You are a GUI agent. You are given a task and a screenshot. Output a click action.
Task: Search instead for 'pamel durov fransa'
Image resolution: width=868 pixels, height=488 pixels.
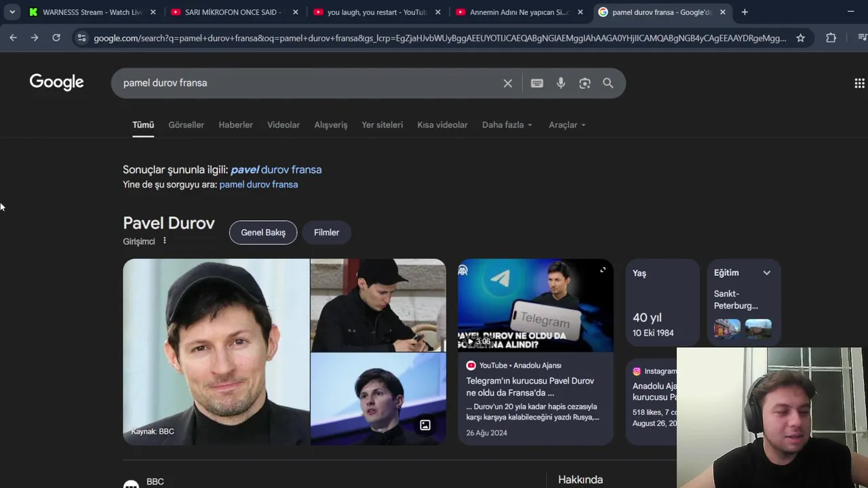258,184
